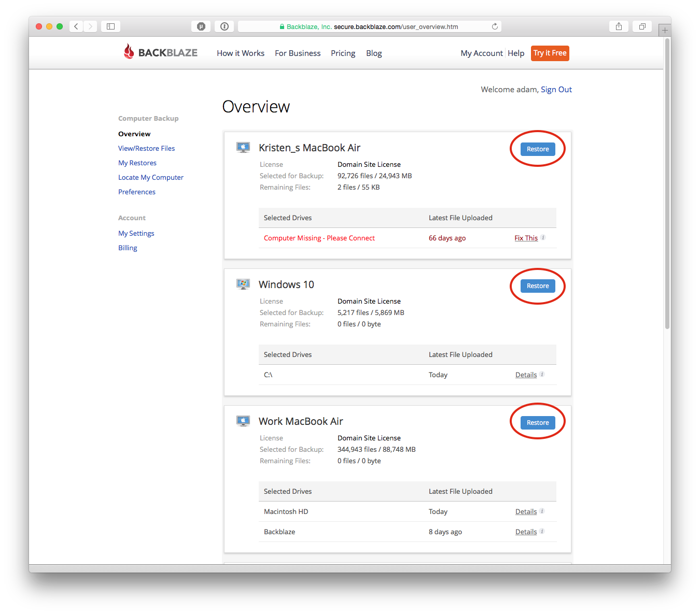Open For Business menu item
Screen dimensions: 700x614
pyautogui.click(x=298, y=53)
